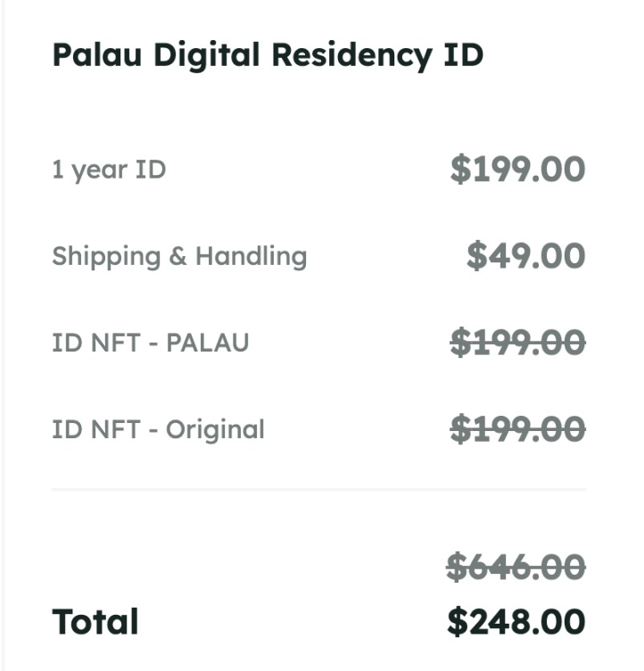Image resolution: width=644 pixels, height=671 pixels.
Task: Select the "ID NFT - PALAU" line item
Action: [x=150, y=343]
